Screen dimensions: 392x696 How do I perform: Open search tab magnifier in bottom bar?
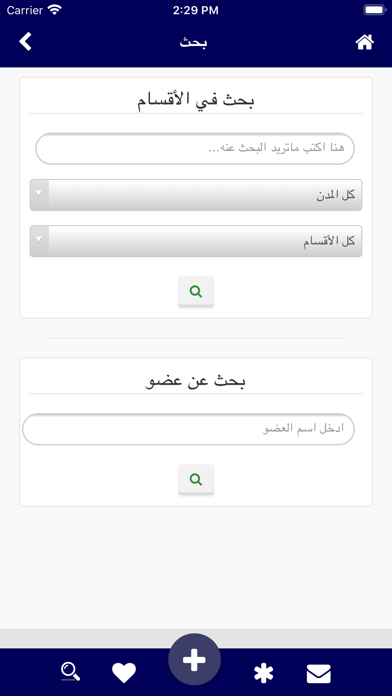(71, 672)
